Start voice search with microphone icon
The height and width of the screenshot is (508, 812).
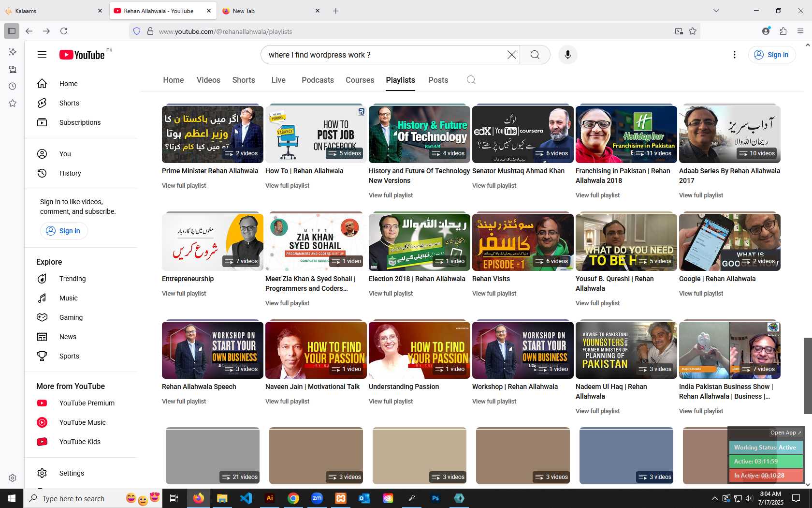[x=568, y=55]
